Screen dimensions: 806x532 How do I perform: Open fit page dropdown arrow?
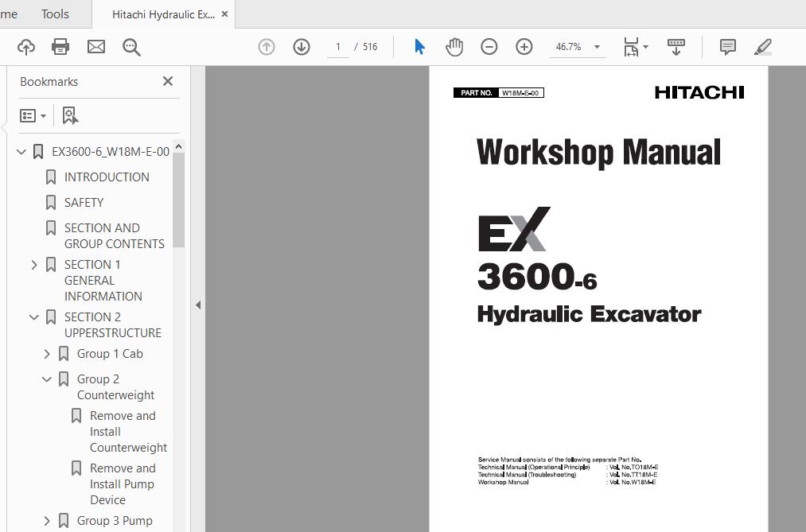[645, 47]
